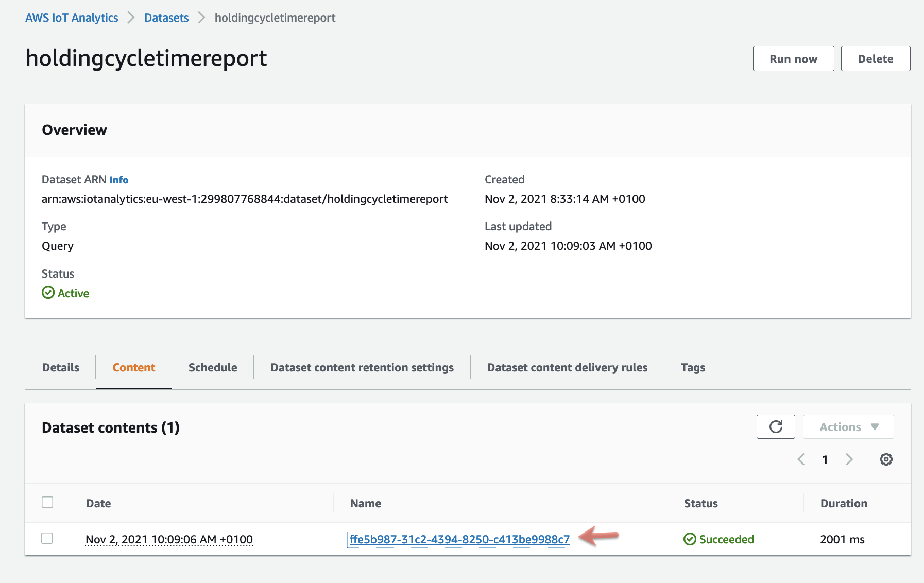Screen dimensions: 924x583
Task: Click the green Active status icon
Action: point(47,293)
